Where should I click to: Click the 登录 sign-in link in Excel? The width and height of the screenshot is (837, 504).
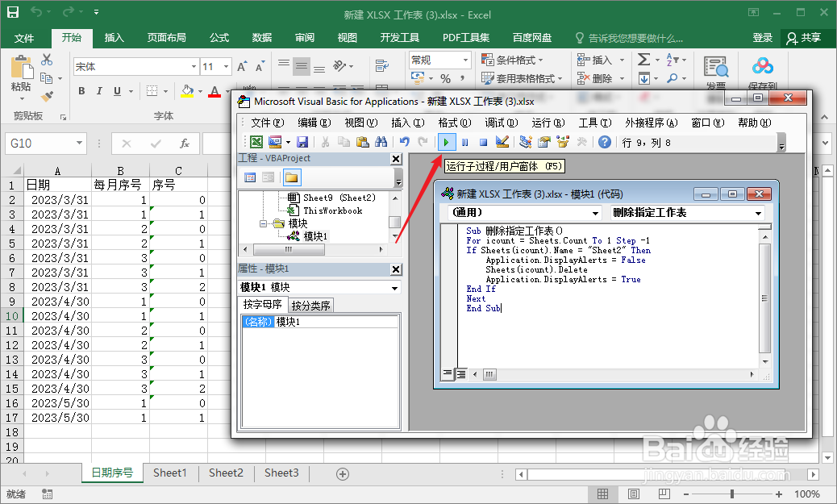[762, 38]
